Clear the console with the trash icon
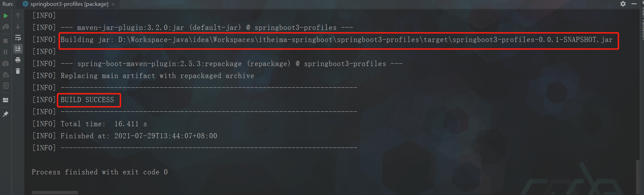Image resolution: width=644 pixels, height=195 pixels. [x=18, y=71]
